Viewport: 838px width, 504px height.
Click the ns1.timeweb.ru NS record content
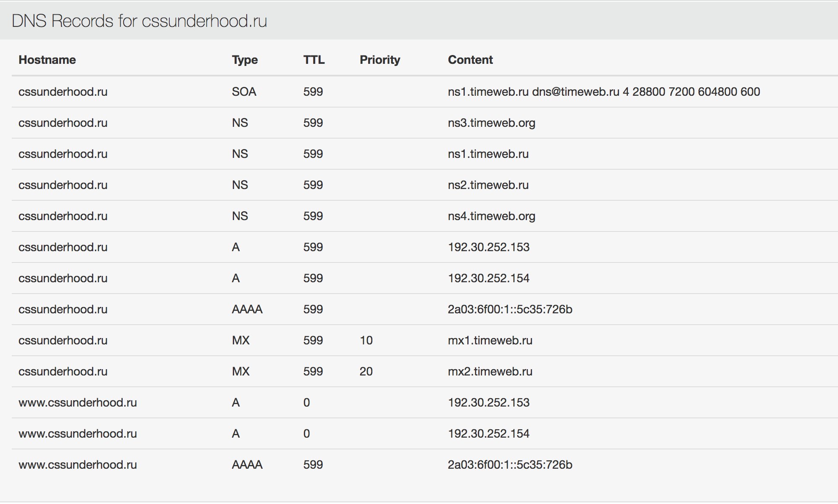[x=488, y=154]
